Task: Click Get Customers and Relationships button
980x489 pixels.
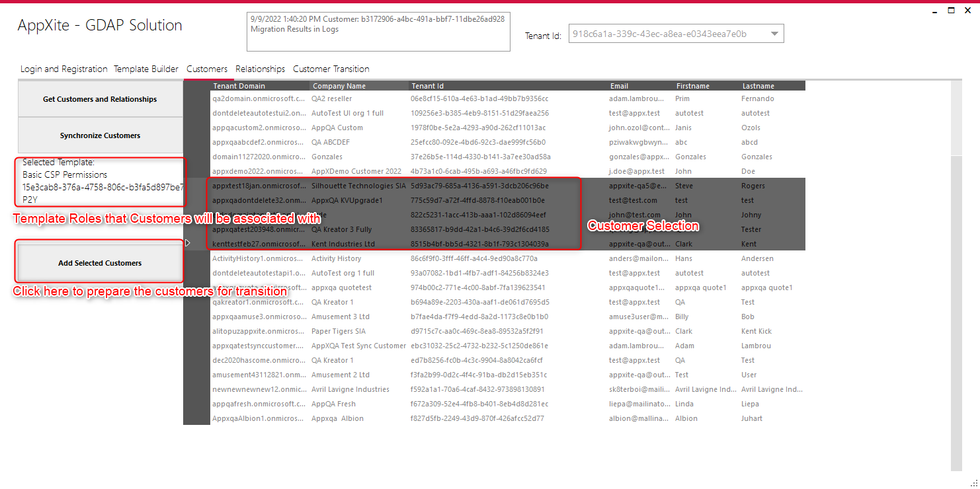Action: (x=100, y=99)
